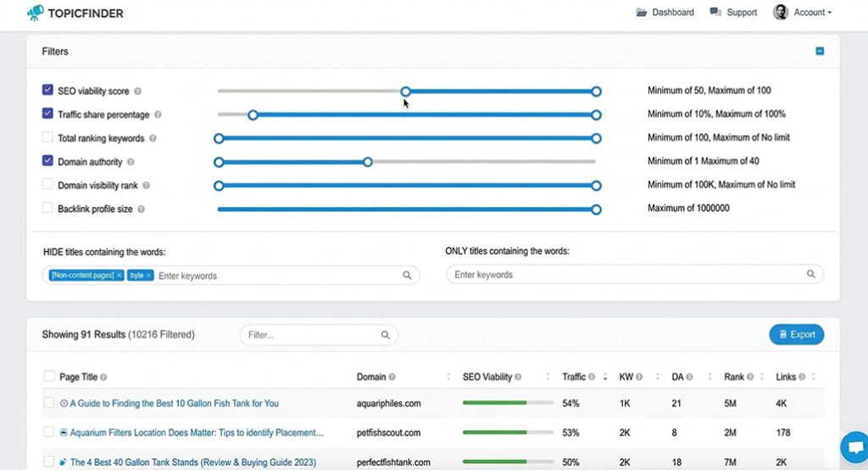Open The 4 Best 40 Gallon Tank Stands
The height and width of the screenshot is (470, 868).
[193, 462]
